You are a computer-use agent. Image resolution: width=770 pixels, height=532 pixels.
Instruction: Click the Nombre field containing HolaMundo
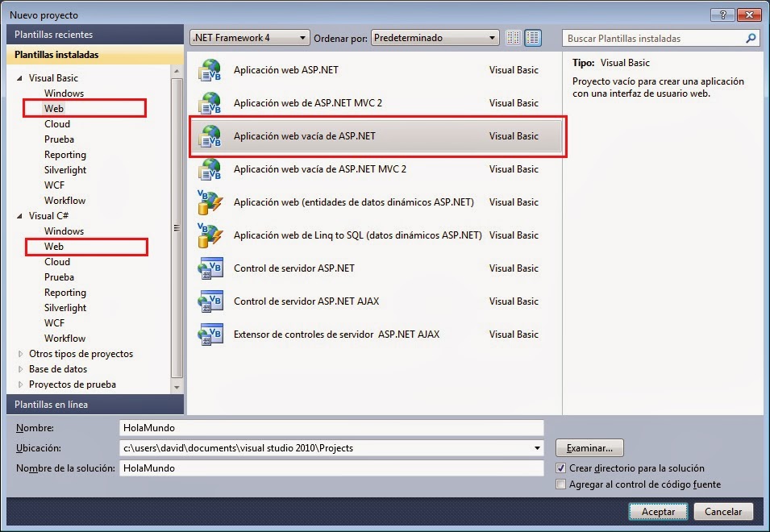(x=331, y=428)
